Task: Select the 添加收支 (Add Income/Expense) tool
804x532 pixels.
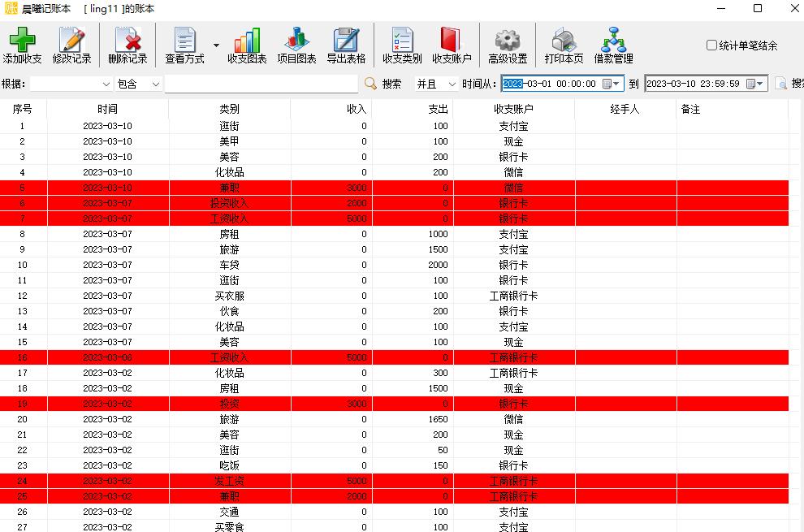Action: point(22,45)
